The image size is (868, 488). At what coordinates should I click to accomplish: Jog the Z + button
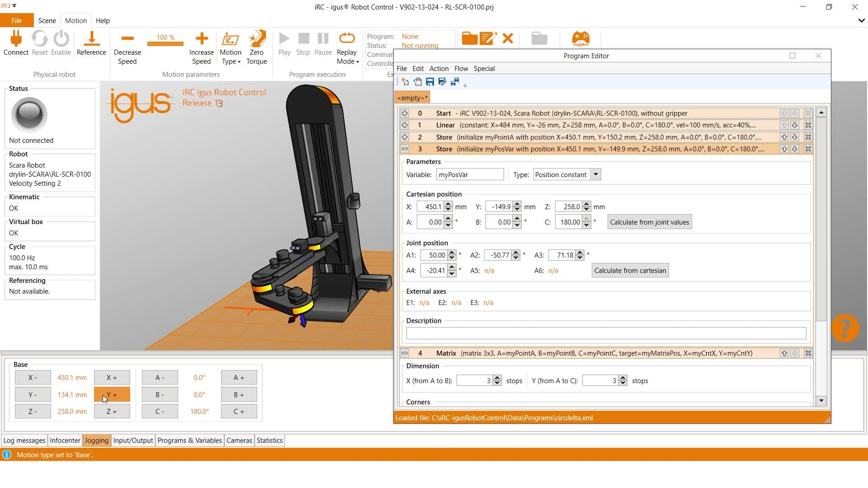point(112,411)
